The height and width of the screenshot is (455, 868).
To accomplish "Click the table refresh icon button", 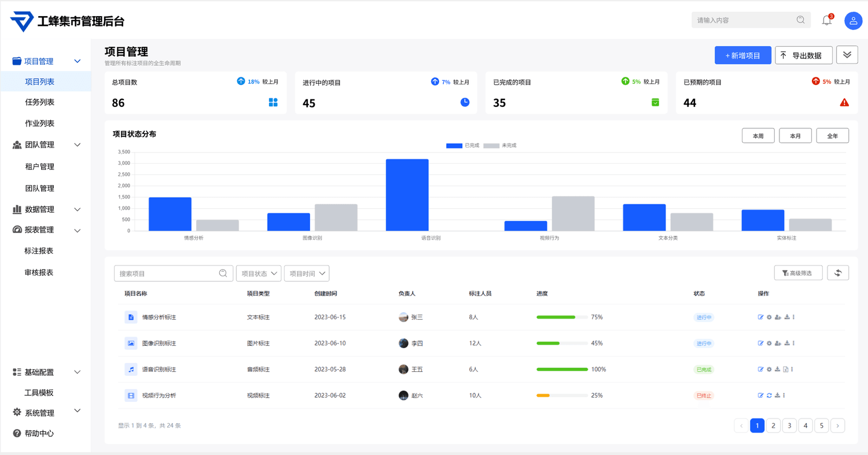I will point(837,273).
